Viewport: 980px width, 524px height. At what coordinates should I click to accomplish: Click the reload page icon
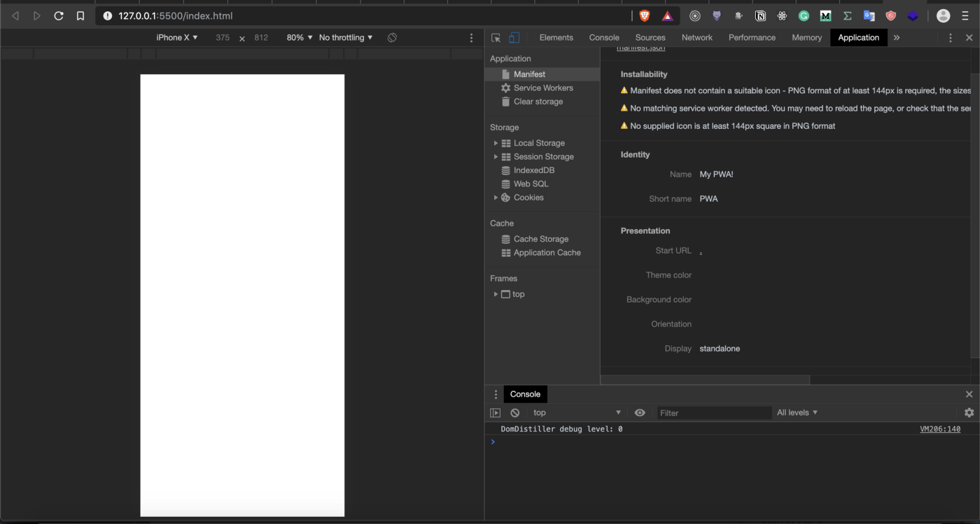[59, 15]
